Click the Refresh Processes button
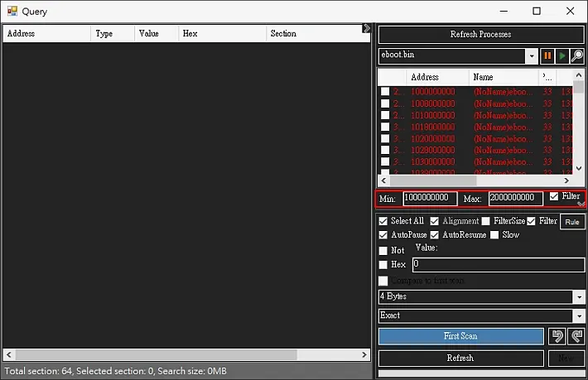 [480, 35]
